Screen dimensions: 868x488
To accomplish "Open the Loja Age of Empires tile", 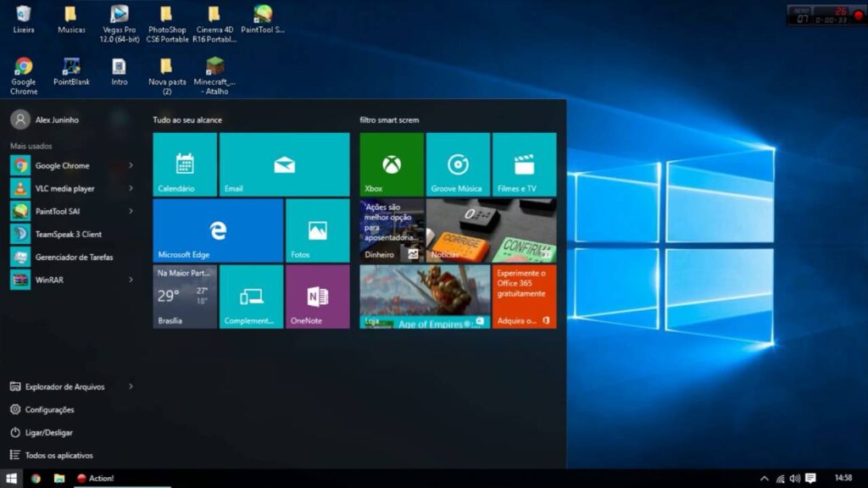I will (x=425, y=297).
